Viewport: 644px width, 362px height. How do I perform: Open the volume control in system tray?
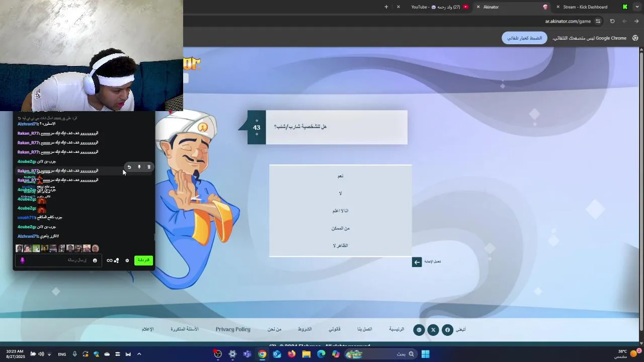tap(41, 354)
